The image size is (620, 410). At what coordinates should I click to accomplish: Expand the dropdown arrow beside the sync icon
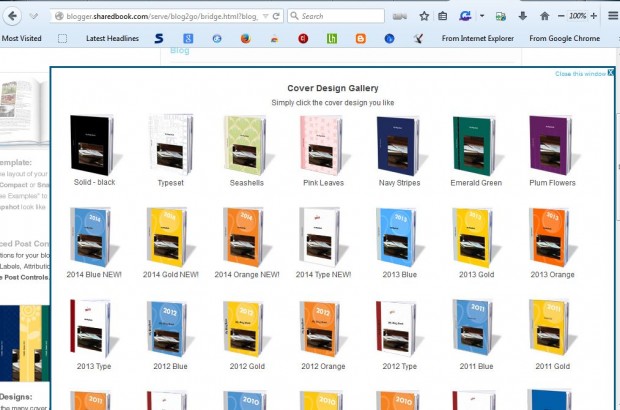tap(482, 16)
